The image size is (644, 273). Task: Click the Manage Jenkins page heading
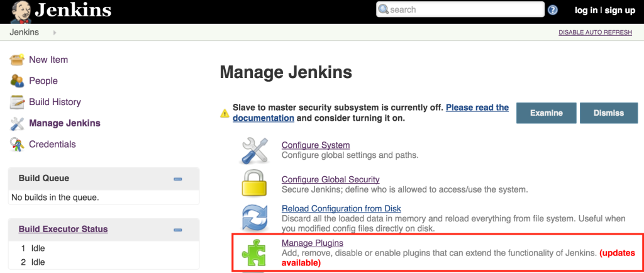pos(286,72)
